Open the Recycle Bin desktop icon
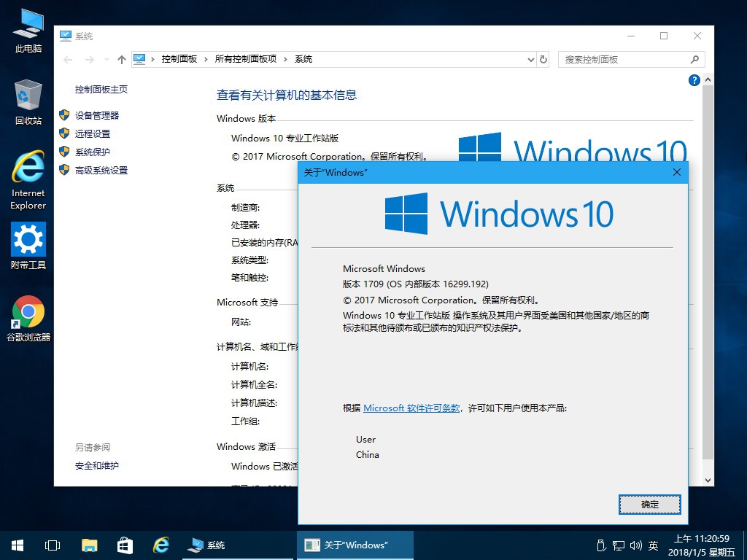 pyautogui.click(x=28, y=102)
